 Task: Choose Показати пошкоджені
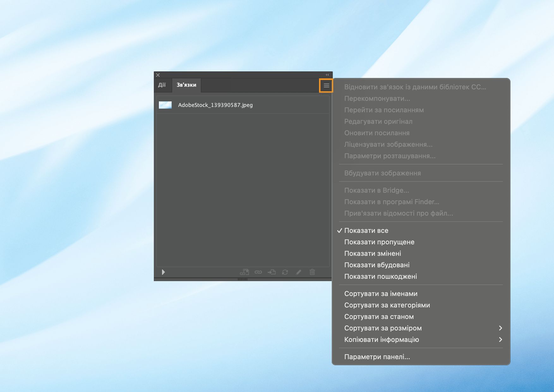pos(421,276)
